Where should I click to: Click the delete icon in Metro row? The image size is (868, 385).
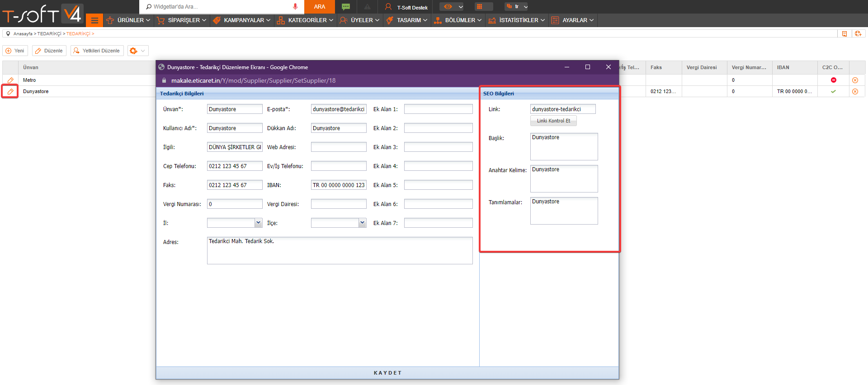(x=855, y=80)
